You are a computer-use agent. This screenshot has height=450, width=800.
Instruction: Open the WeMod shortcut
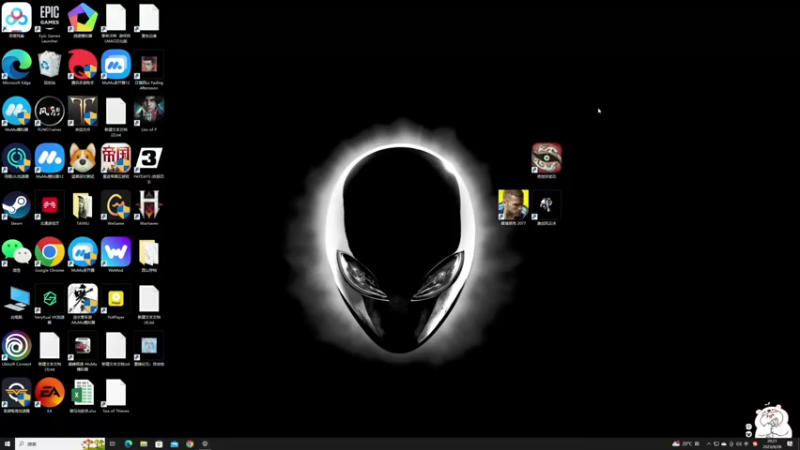(116, 255)
